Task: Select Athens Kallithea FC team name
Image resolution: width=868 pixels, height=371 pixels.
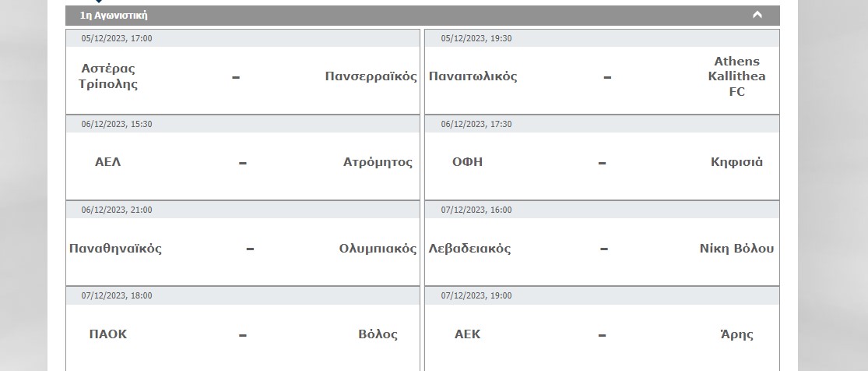Action: pos(736,76)
